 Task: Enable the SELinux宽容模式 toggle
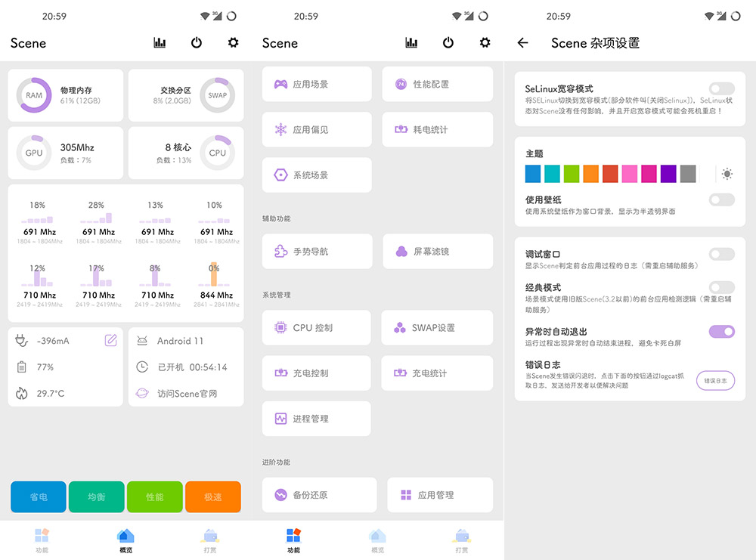[x=720, y=88]
